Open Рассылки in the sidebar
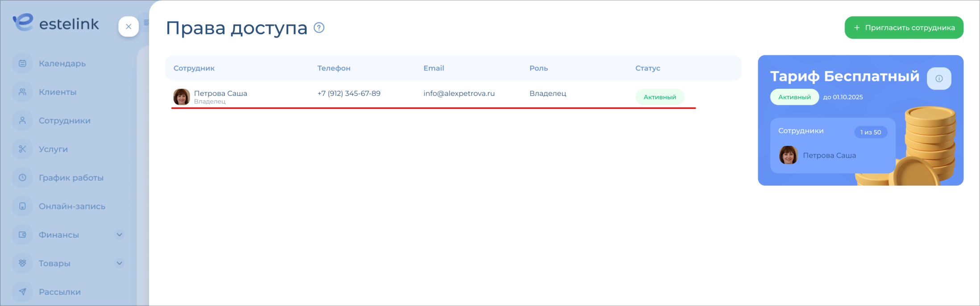Viewport: 980px width, 306px height. (60, 292)
